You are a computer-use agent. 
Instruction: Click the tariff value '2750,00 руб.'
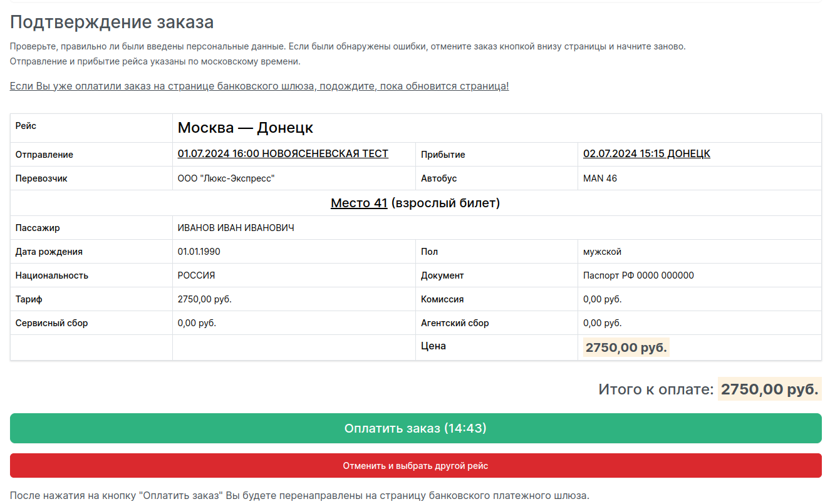[205, 299]
